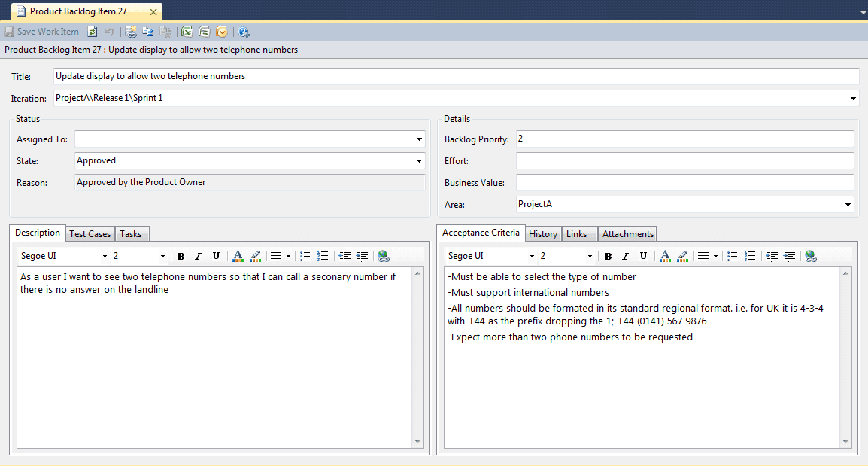This screenshot has width=868, height=466.
Task: Toggle bold in Description editor
Action: tap(181, 256)
